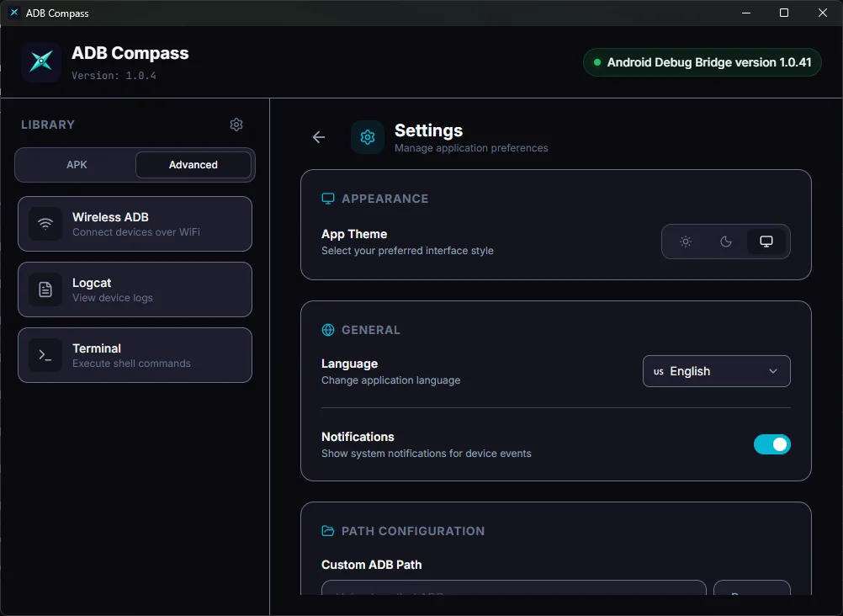
Task: Click the Settings gear icon in header
Action: click(x=367, y=136)
